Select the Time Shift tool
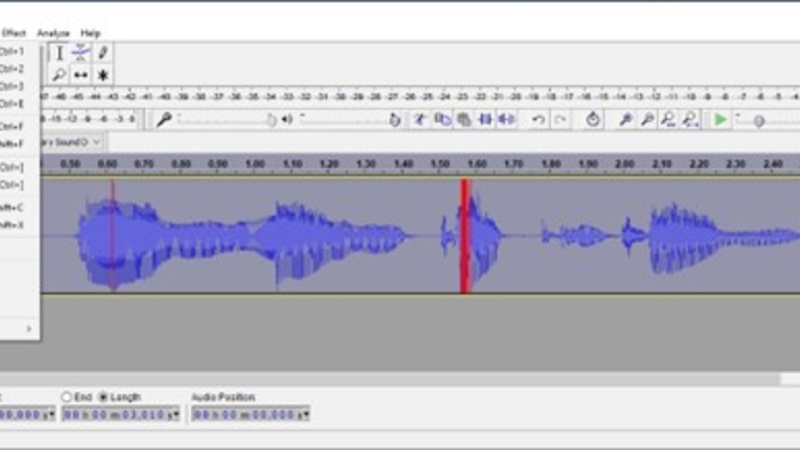This screenshot has height=450, width=800. 81,75
